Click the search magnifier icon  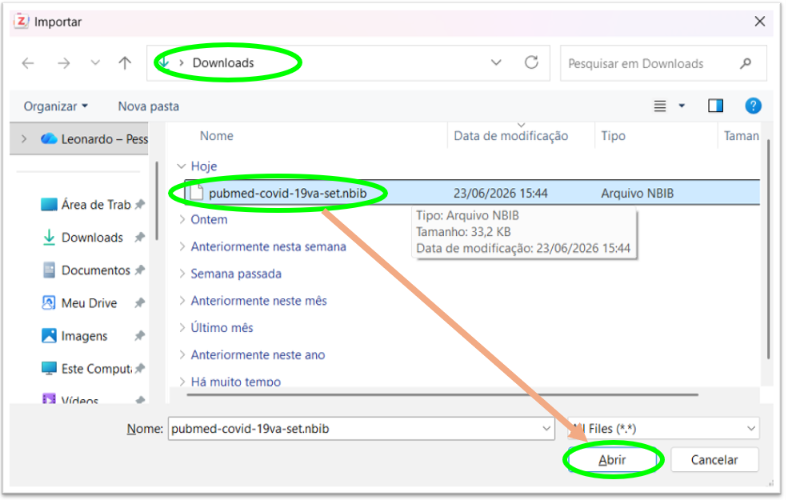pos(745,63)
